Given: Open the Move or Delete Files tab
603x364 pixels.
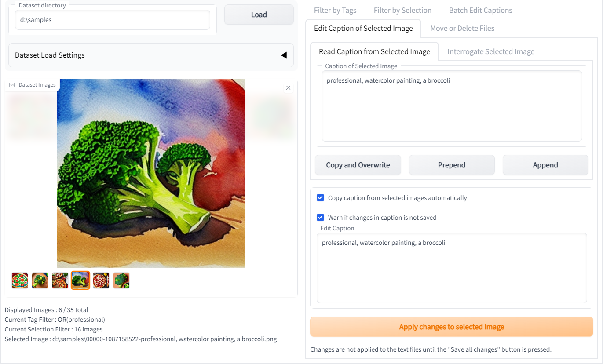Looking at the screenshot, I should 462,28.
